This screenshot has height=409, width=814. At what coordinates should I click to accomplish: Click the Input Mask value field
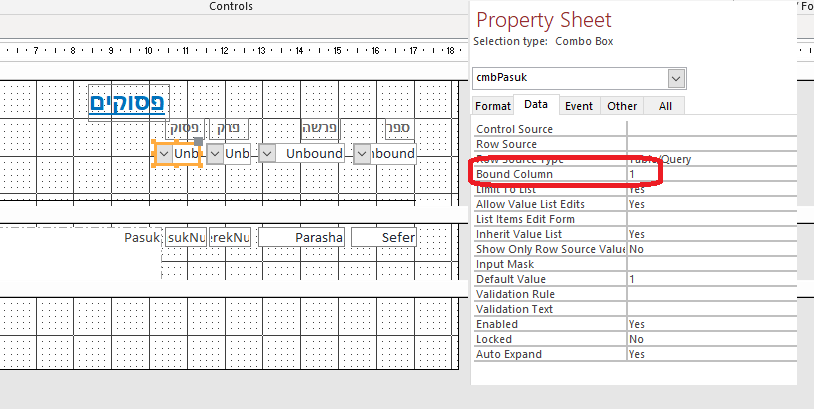(x=712, y=264)
